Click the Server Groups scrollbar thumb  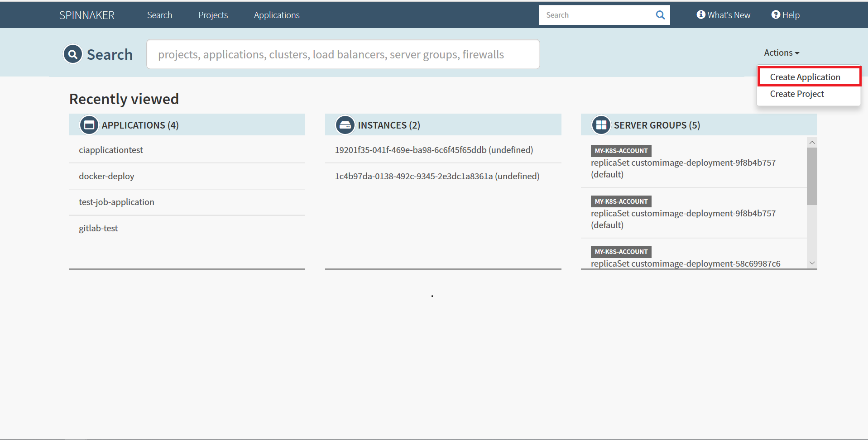tap(812, 176)
